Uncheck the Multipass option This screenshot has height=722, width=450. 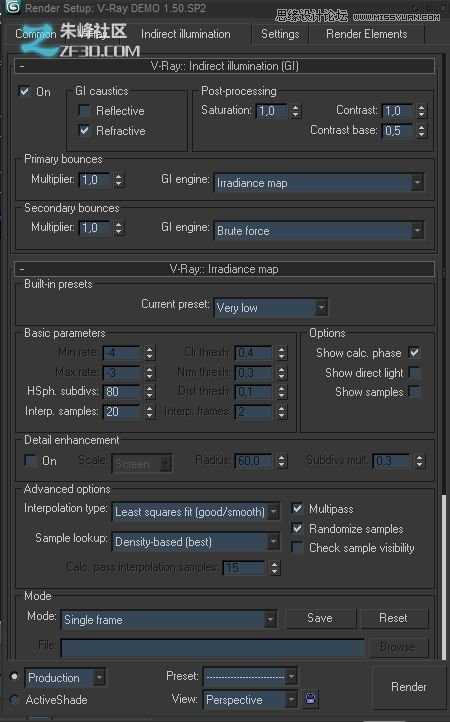297,508
